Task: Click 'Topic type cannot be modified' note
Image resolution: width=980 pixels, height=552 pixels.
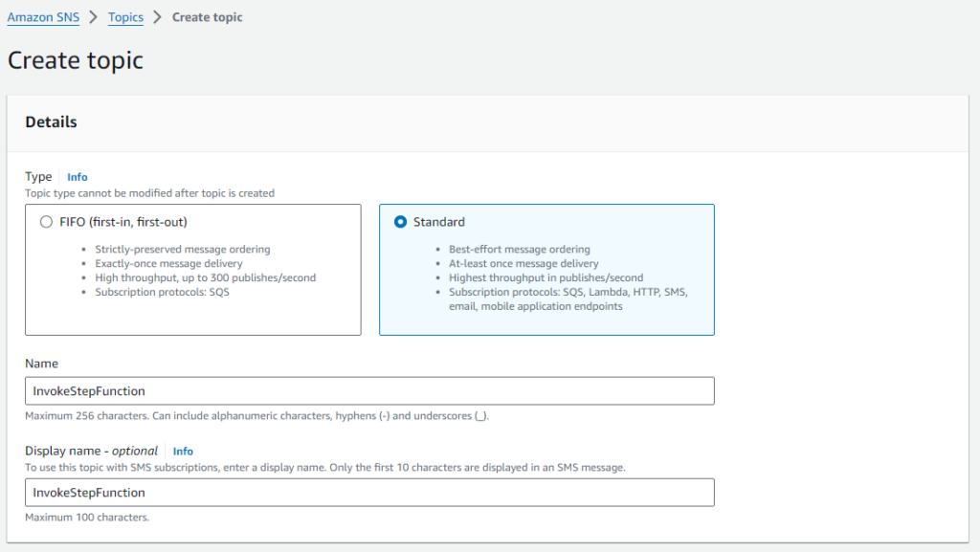Action: [149, 193]
